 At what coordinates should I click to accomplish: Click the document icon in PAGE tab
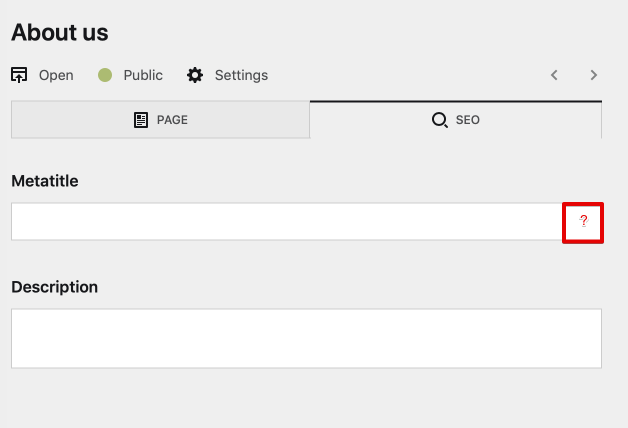click(141, 120)
